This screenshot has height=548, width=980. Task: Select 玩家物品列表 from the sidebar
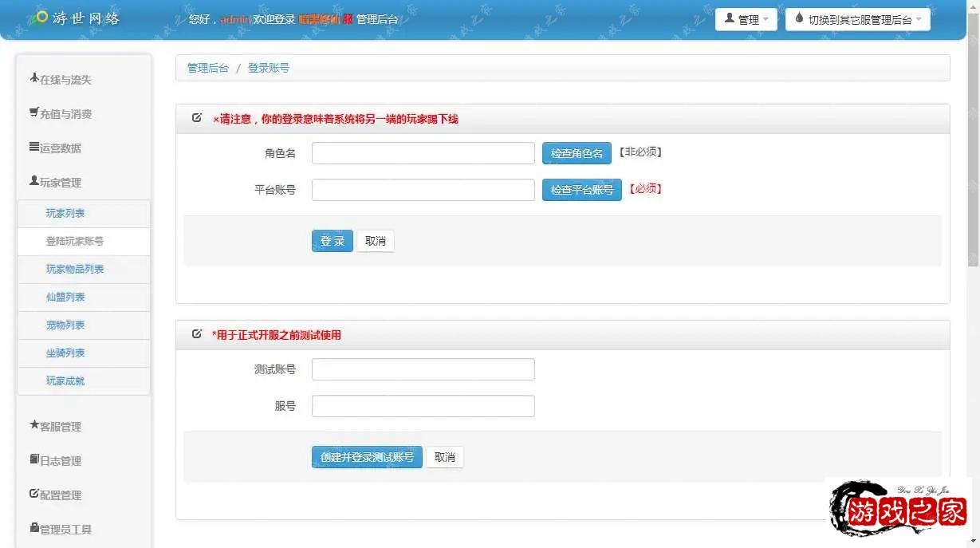pos(75,270)
